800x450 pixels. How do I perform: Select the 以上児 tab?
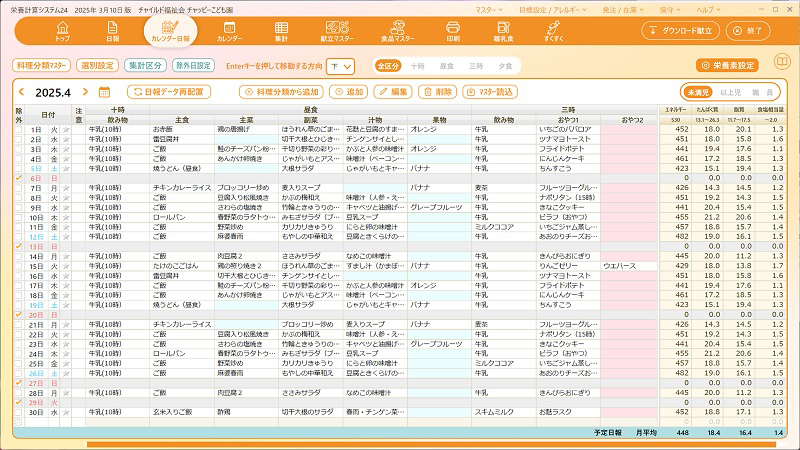tap(730, 92)
